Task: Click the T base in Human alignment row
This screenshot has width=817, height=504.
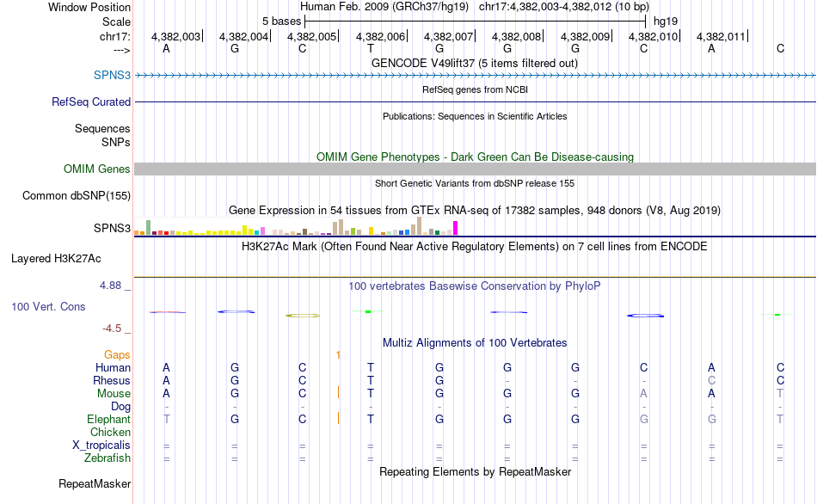Action: coord(371,368)
